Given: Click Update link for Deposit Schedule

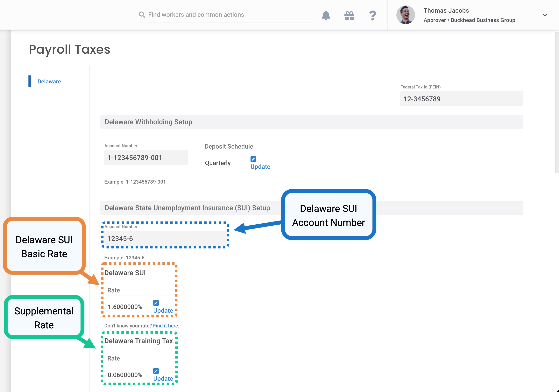Looking at the screenshot, I should 260,167.
